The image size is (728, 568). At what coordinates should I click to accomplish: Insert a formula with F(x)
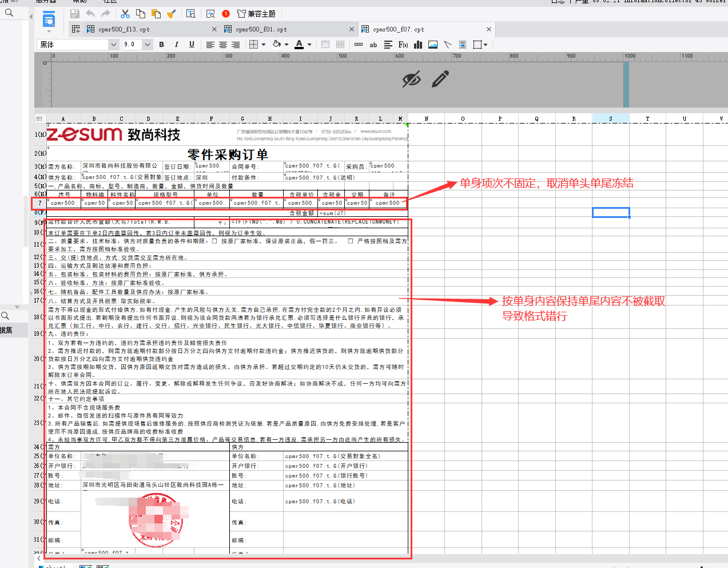[403, 45]
